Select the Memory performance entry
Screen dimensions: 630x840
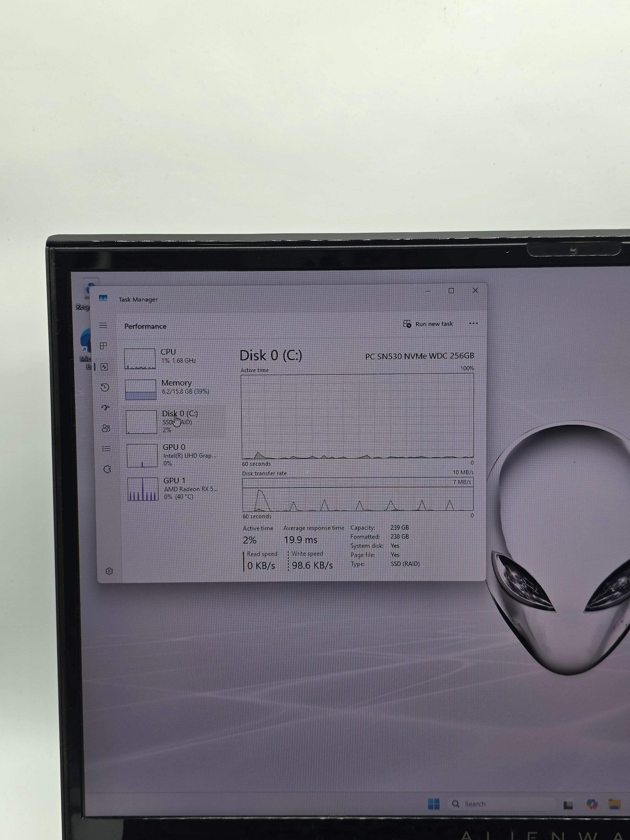[x=174, y=389]
